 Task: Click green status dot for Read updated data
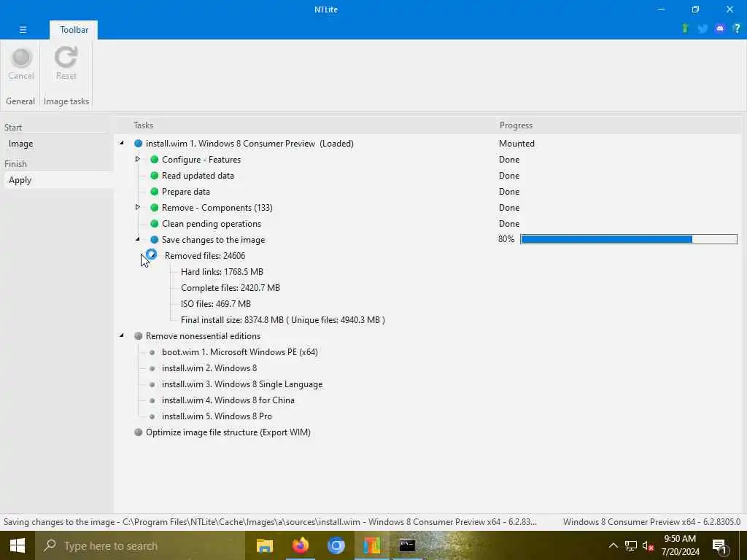tap(155, 176)
